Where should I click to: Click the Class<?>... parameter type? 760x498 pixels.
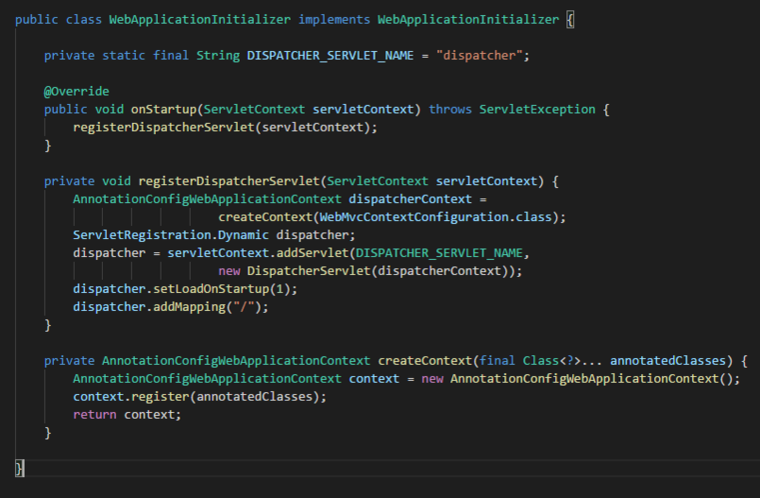(x=562, y=361)
